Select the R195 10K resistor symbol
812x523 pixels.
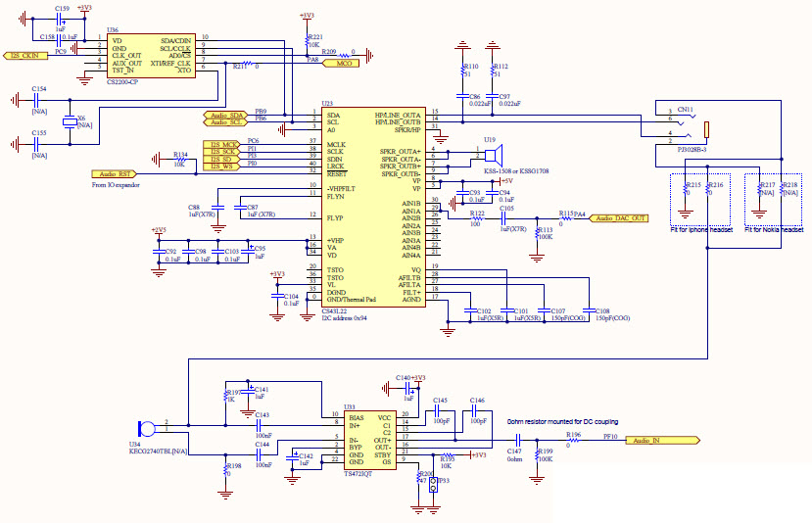click(448, 455)
